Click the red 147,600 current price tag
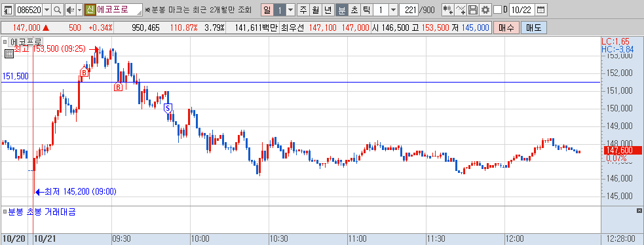The width and height of the screenshot is (644, 245). point(622,151)
